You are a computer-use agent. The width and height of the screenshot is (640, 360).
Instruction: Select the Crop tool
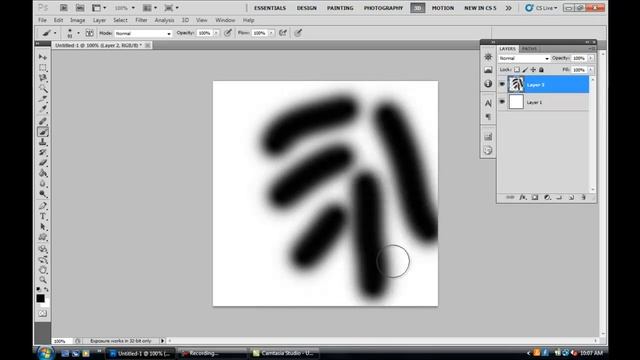42,99
